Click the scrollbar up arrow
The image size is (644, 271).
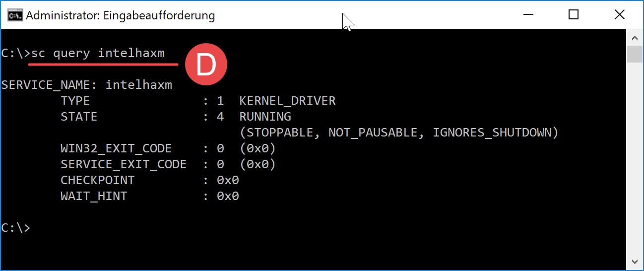[634, 38]
